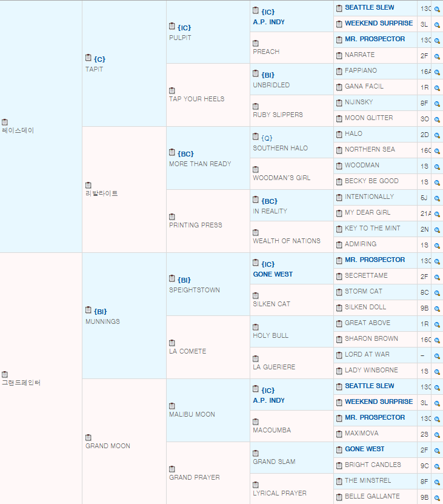The width and height of the screenshot is (443, 504).
Task: Click the clipboard icon above HOLY BULL
Action: [256, 328]
